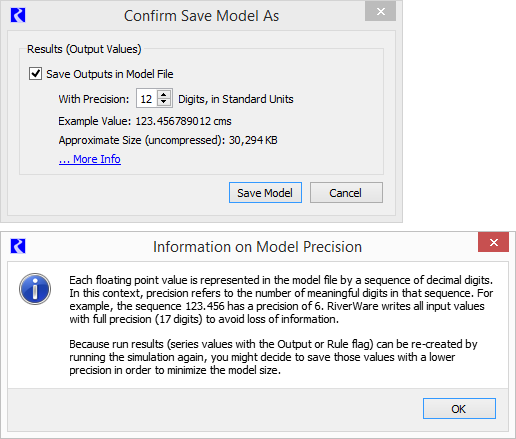Click the Results (Output Values) group label
The height and width of the screenshot is (439, 516).
click(x=84, y=49)
